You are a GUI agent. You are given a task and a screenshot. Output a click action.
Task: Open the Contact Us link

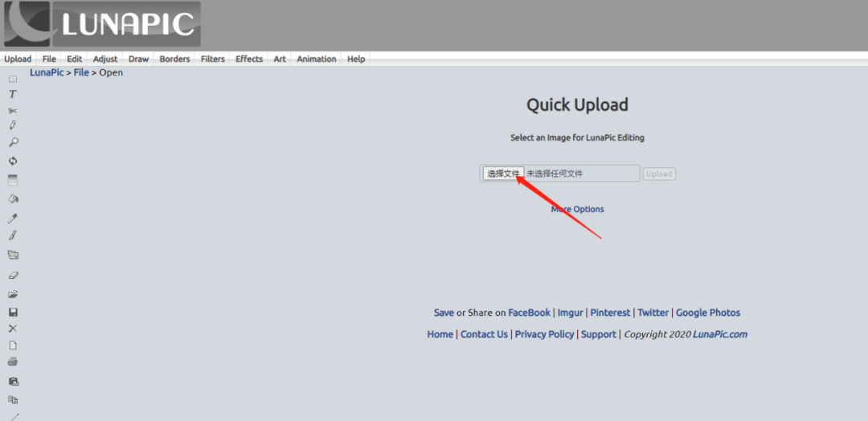(x=485, y=334)
